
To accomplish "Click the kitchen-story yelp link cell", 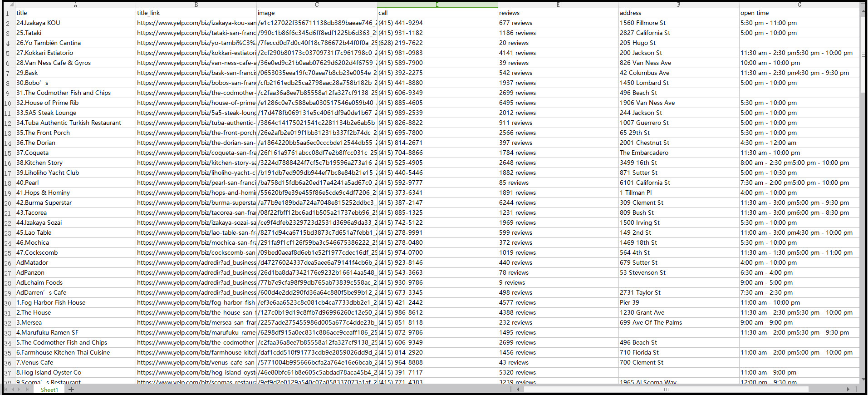I will [x=196, y=163].
